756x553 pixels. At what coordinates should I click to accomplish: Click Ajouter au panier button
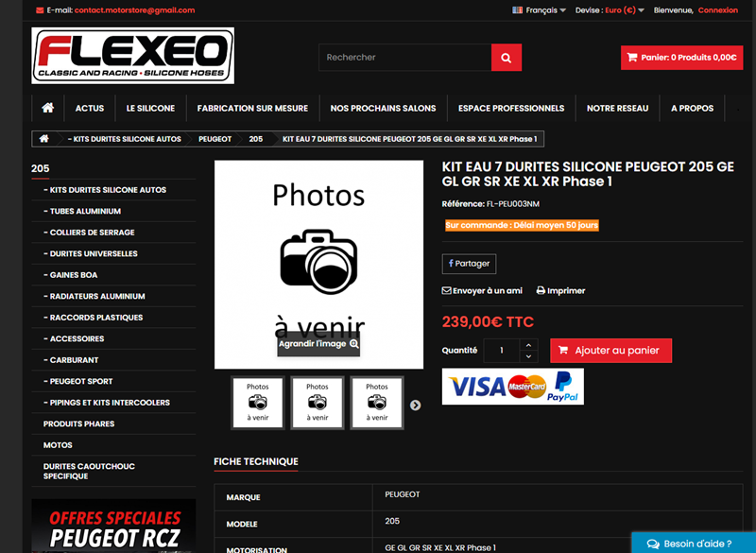(610, 351)
